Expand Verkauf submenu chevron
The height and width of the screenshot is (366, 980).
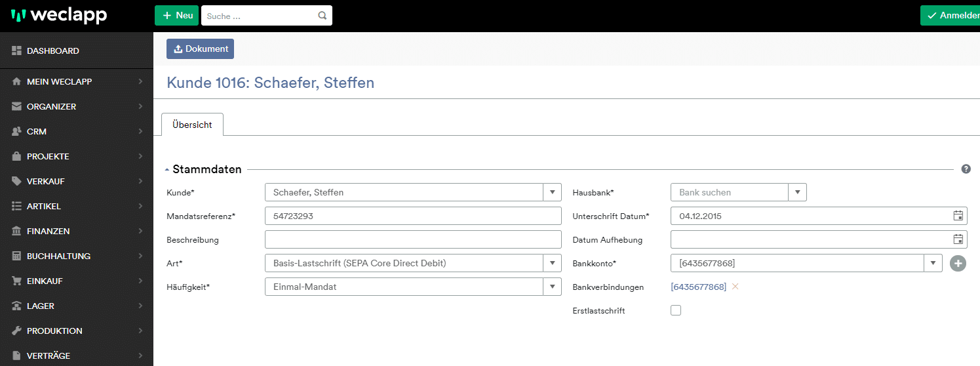click(140, 182)
